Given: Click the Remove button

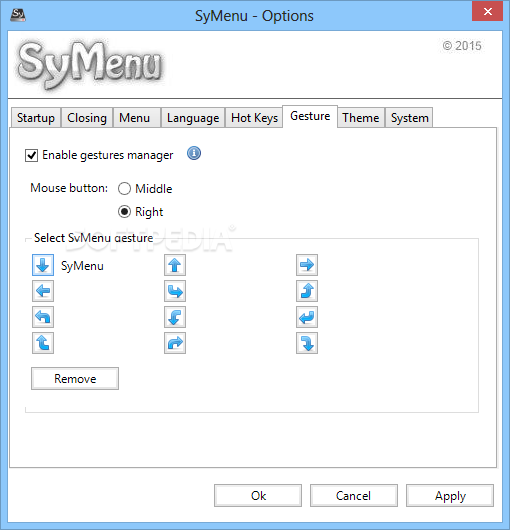Looking at the screenshot, I should point(75,379).
